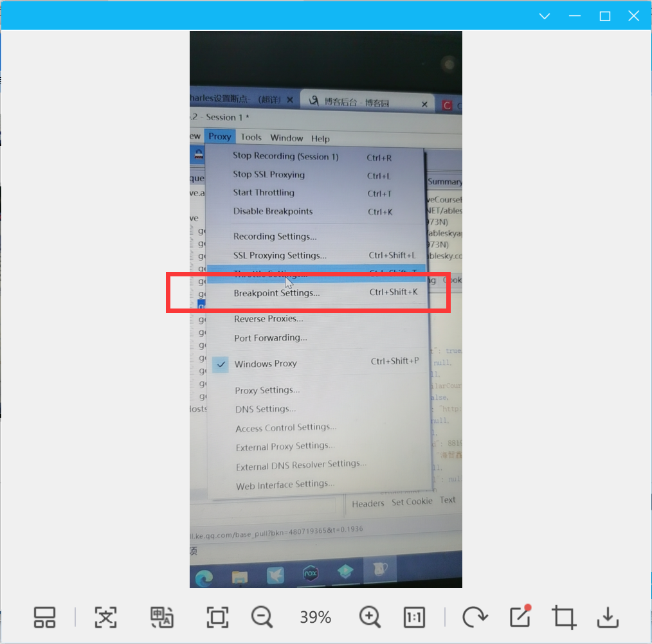Save image with the download icon
This screenshot has width=652, height=644.
pyautogui.click(x=608, y=618)
